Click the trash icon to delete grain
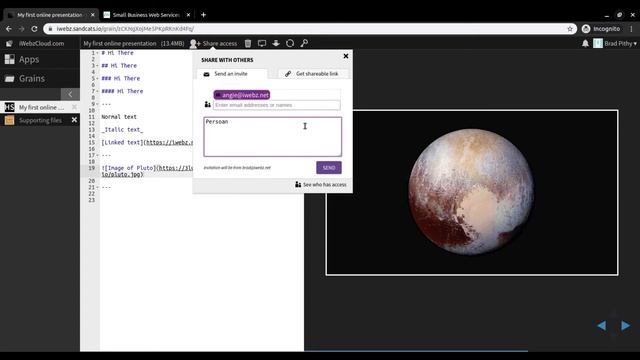 click(248, 43)
